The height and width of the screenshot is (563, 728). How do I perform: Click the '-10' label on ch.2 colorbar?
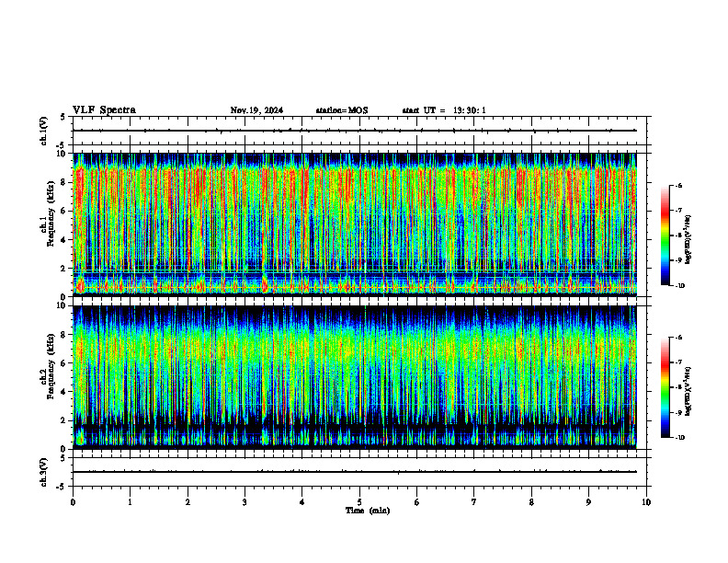679,438
